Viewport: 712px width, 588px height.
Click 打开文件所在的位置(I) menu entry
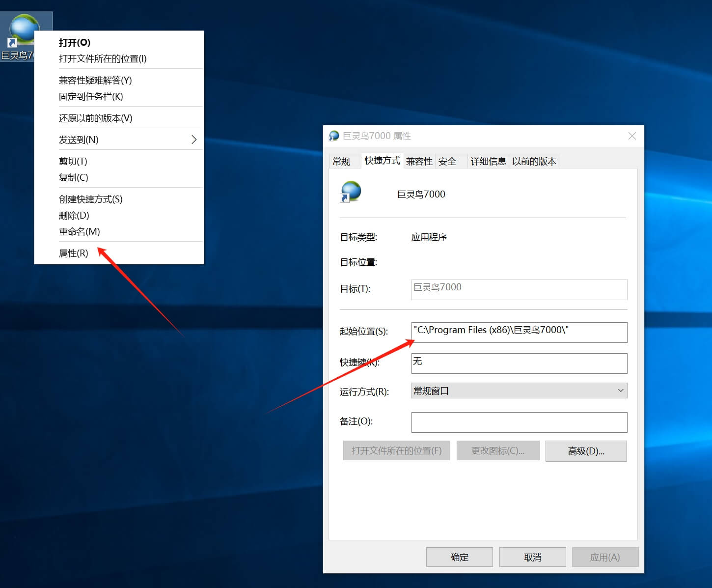pyautogui.click(x=103, y=59)
